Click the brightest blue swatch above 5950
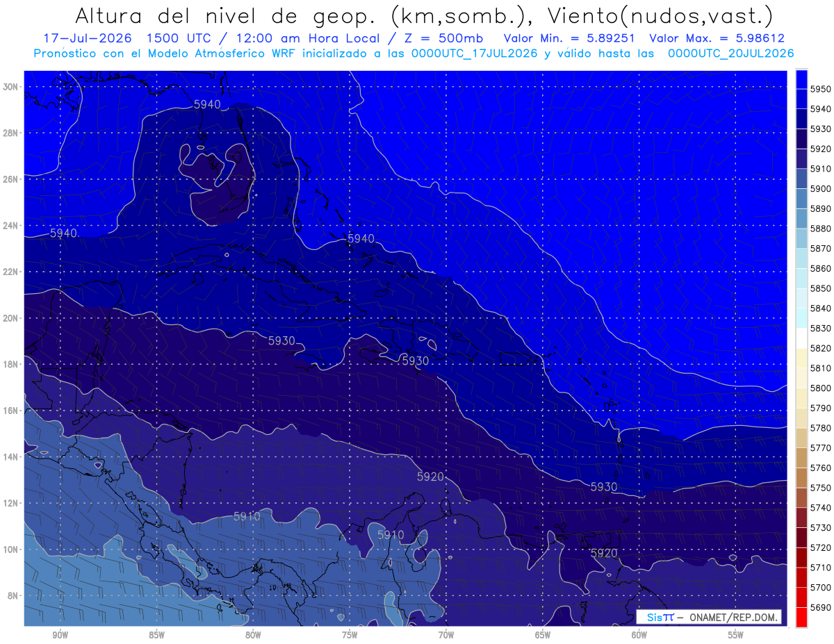834x644 pixels. point(801,79)
